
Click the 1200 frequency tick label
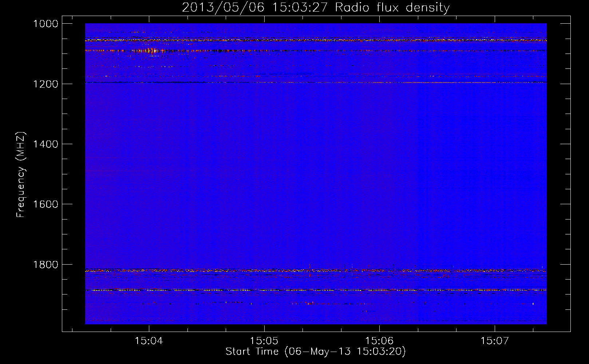[46, 84]
